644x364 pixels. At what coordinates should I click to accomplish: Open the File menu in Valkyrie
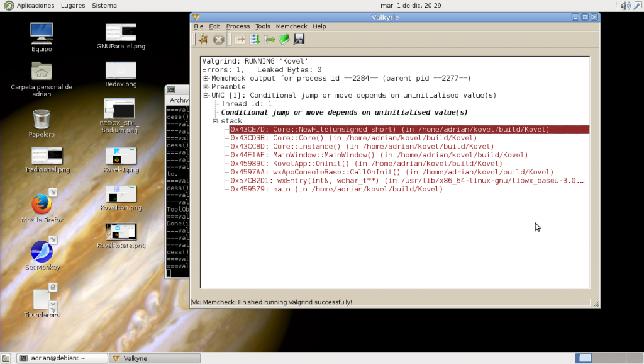click(198, 26)
